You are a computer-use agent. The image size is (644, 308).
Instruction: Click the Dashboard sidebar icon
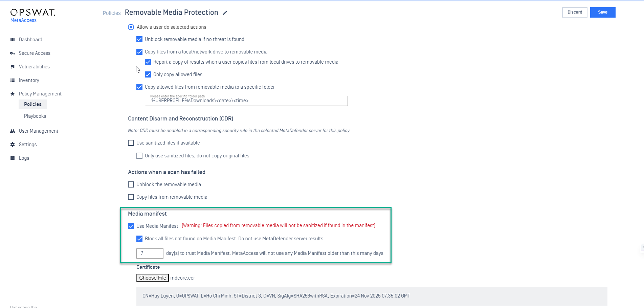coord(13,40)
